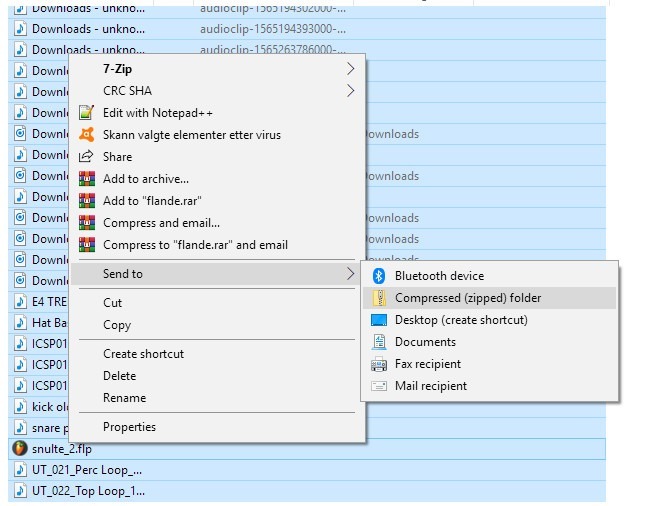Click the Avast virus scan icon
Viewport: 646px width, 506px height.
pos(87,135)
